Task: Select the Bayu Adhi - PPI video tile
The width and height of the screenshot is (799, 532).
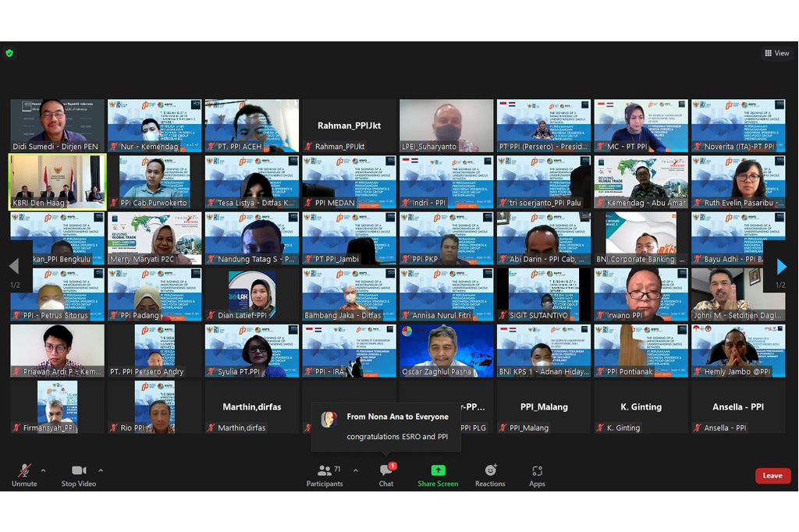Action: click(738, 239)
